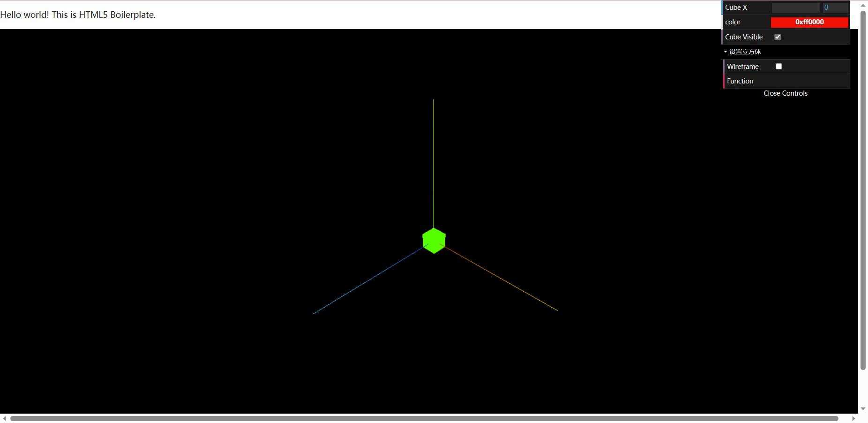Open the red 0xff0000 color picker

click(809, 22)
